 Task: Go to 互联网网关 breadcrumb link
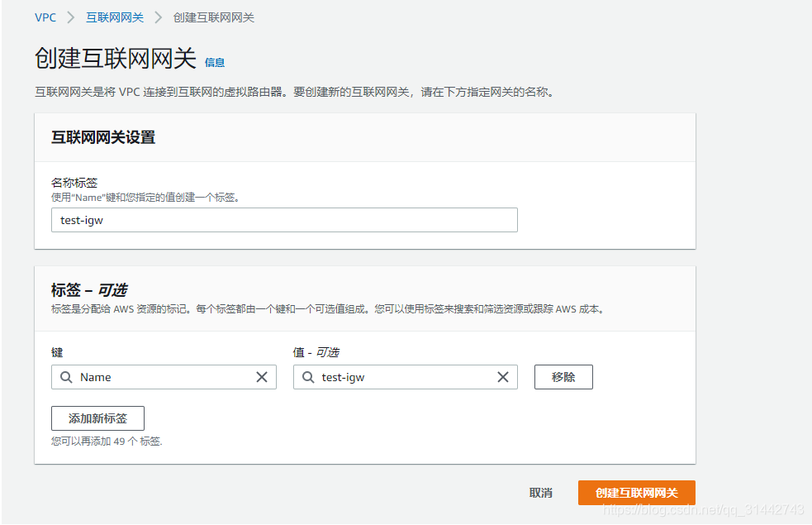click(115, 17)
